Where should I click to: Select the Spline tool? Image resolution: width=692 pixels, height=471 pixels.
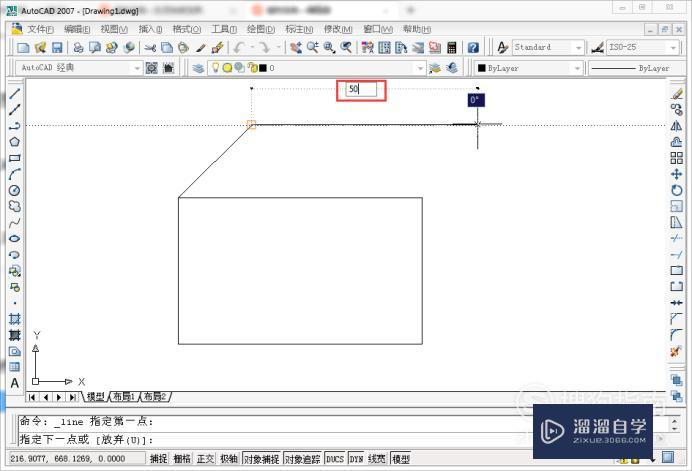[x=15, y=222]
